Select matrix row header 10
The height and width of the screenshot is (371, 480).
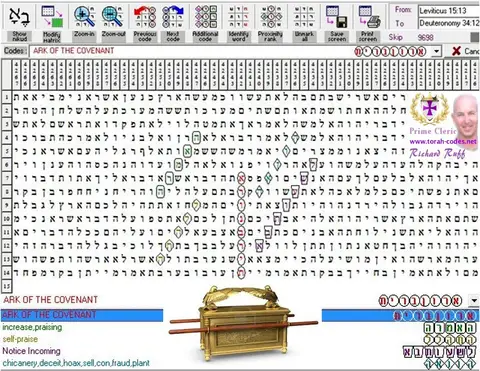(x=7, y=218)
